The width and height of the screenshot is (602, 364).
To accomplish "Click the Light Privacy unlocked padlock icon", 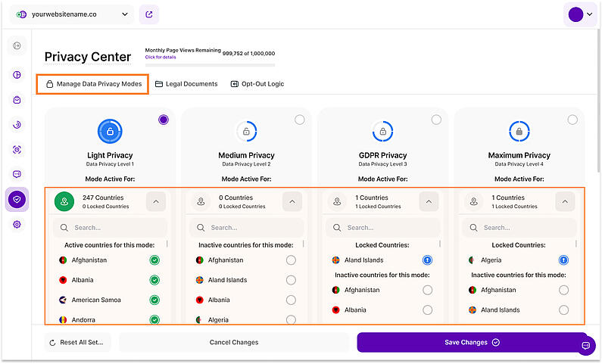I will 110,132.
